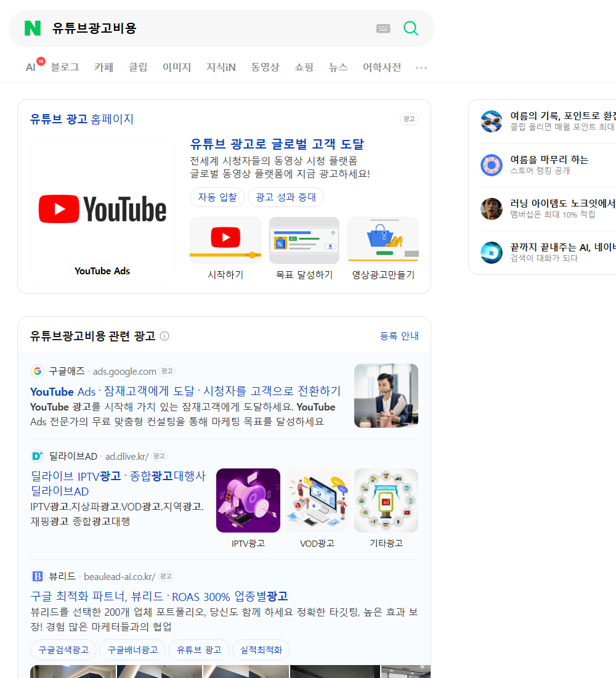Switch to the 동영상 tab
This screenshot has width=616, height=678.
(x=265, y=67)
